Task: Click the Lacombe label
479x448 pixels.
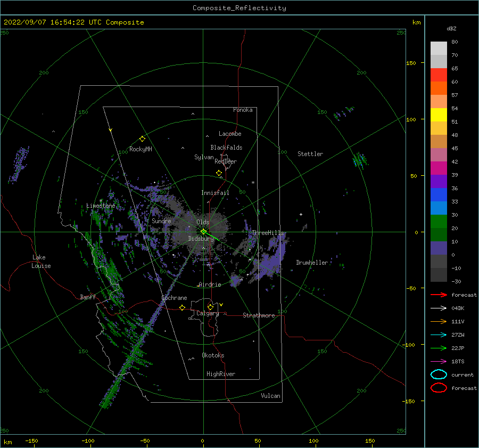Action: (x=230, y=134)
